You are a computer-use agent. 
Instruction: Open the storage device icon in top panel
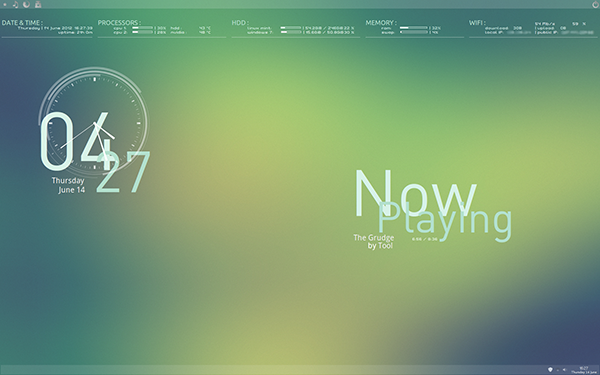pyautogui.click(x=38, y=5)
